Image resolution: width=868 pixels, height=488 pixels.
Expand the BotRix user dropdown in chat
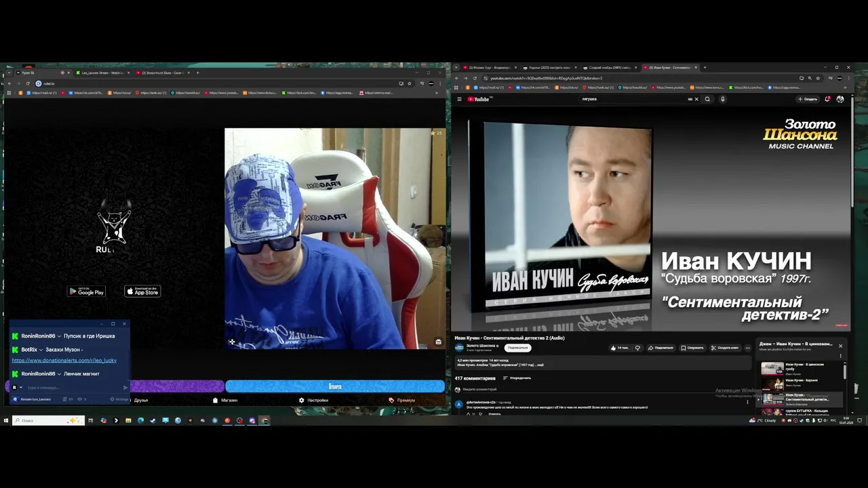click(x=41, y=350)
